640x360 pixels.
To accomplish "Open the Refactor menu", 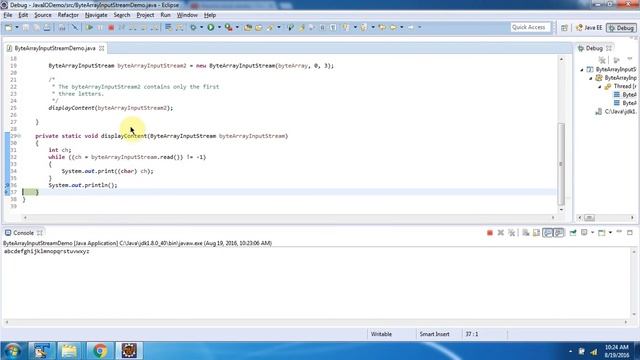I will tap(68, 15).
